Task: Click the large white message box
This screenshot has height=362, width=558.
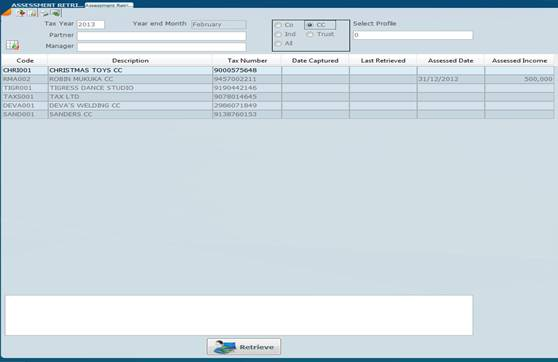Action: tap(239, 315)
